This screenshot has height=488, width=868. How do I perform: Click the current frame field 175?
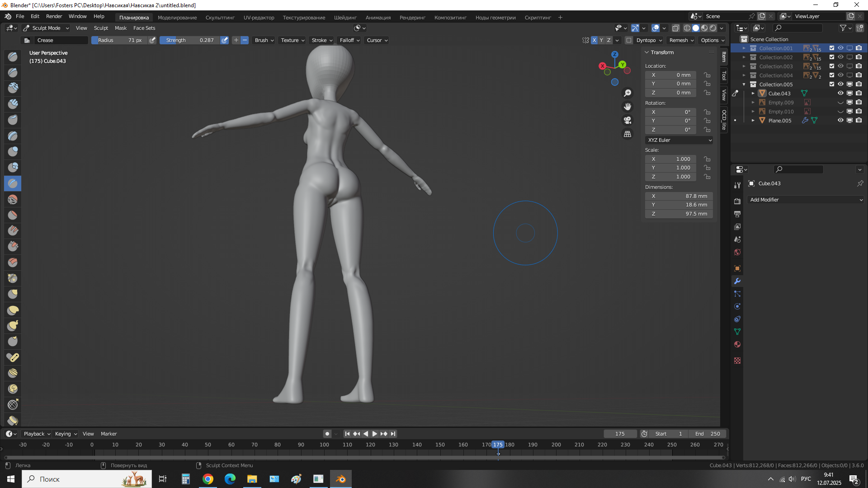click(x=620, y=434)
